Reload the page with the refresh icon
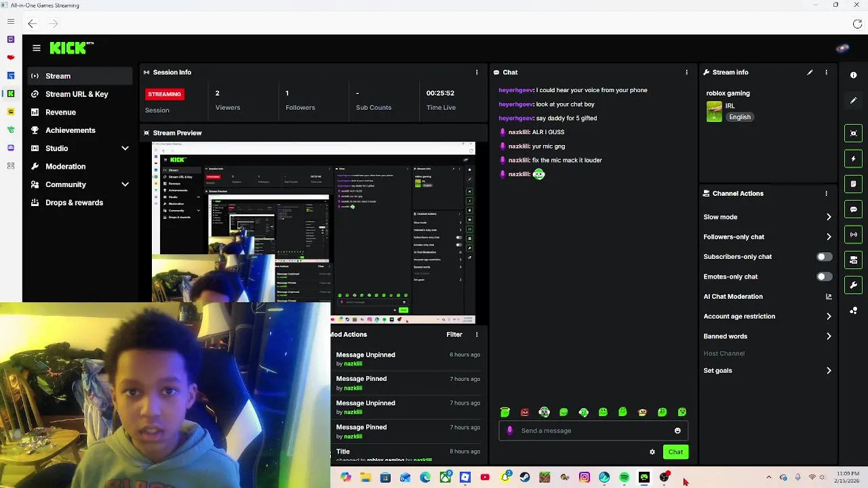Screen dimensions: 868x488 [x=857, y=24]
